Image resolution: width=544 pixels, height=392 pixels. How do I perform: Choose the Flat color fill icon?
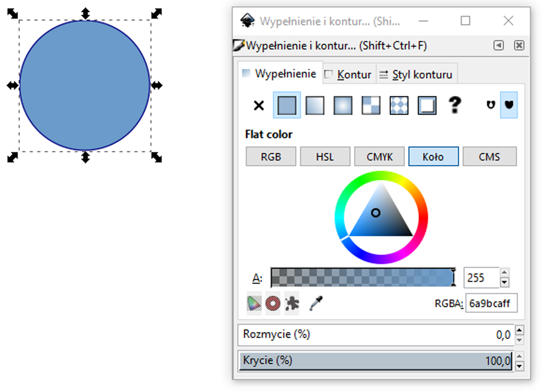pyautogui.click(x=287, y=106)
